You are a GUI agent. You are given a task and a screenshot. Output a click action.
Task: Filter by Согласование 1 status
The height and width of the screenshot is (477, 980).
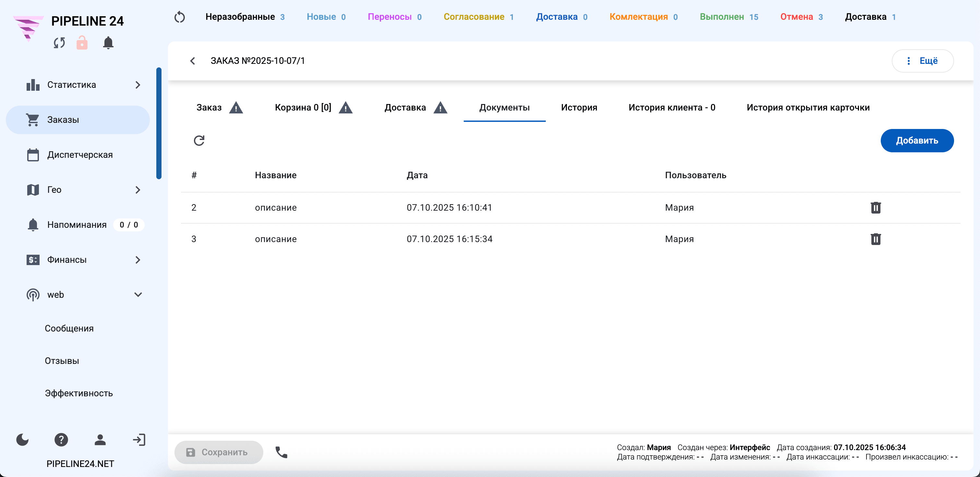coord(478,17)
